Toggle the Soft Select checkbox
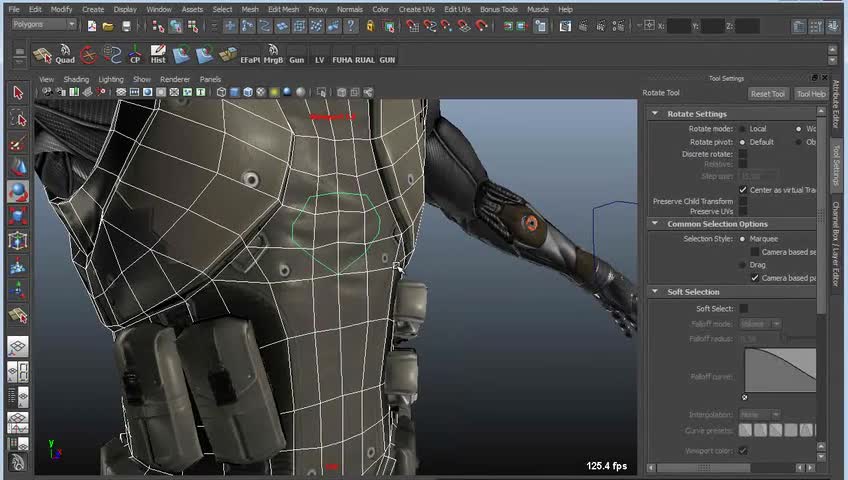Screen dimensions: 848x480 [743, 308]
